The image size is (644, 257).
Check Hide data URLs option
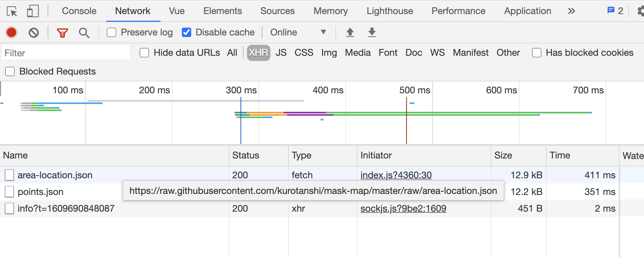pyautogui.click(x=144, y=53)
